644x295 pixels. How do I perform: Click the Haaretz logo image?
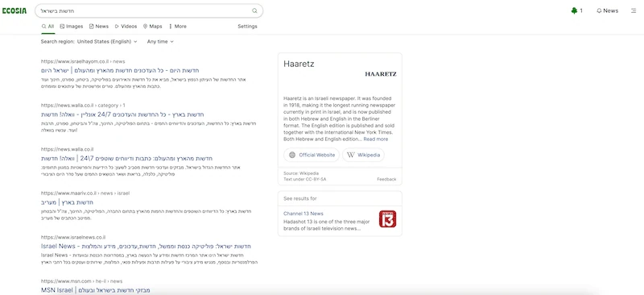coord(381,74)
